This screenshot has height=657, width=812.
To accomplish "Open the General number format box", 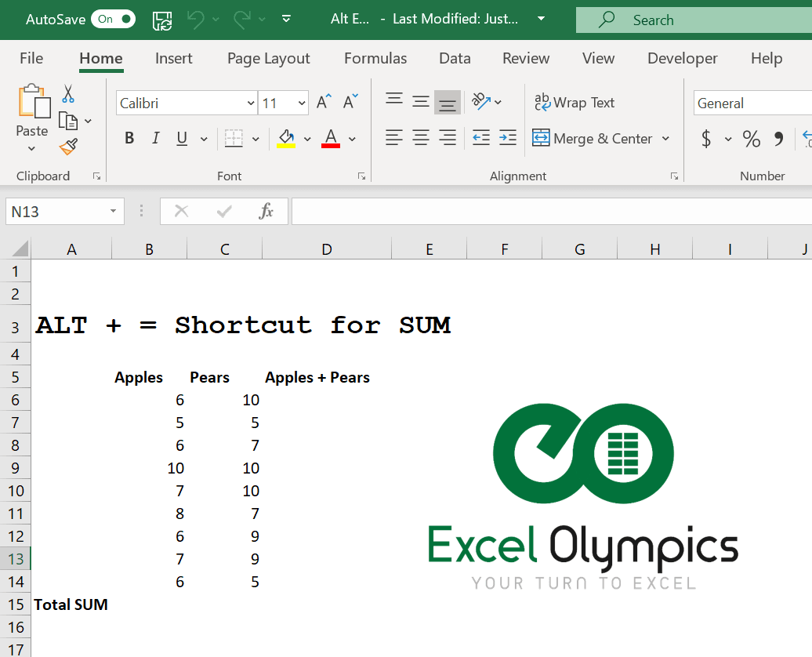I will (x=752, y=103).
